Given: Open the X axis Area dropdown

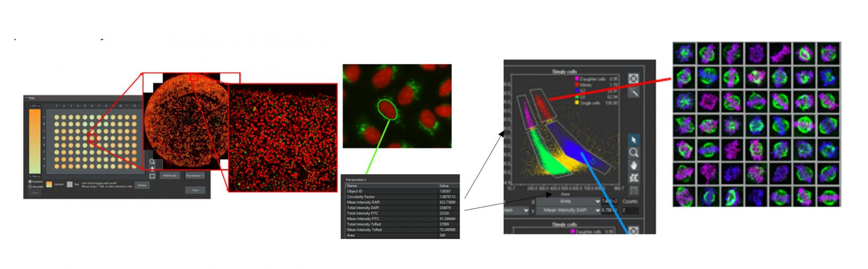Looking at the screenshot, I should (568, 202).
